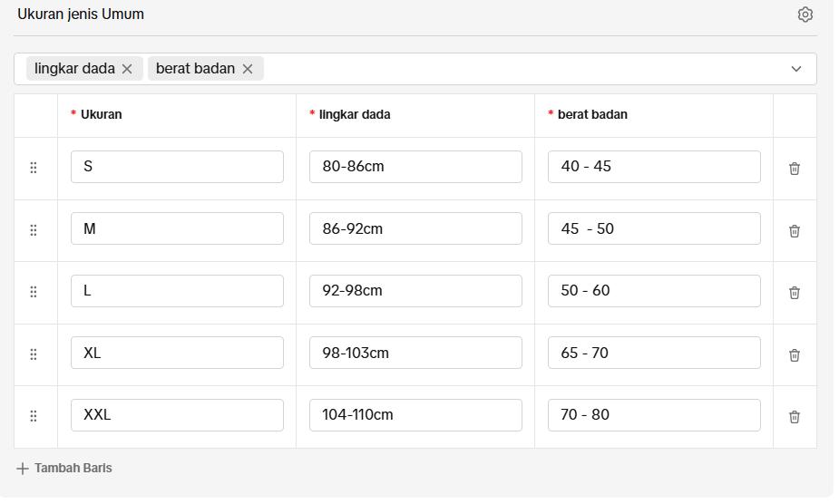Click the drag handle for row XXL
The image size is (839, 504).
coord(34,416)
